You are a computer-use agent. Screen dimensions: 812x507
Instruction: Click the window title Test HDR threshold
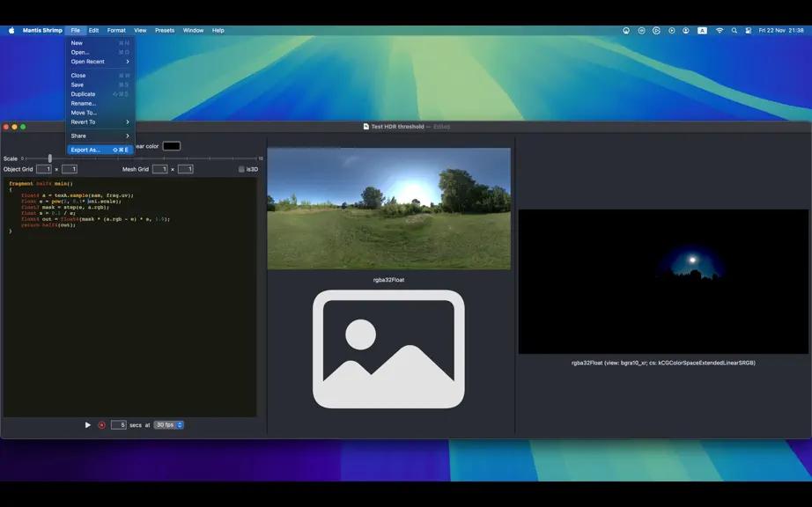click(397, 126)
